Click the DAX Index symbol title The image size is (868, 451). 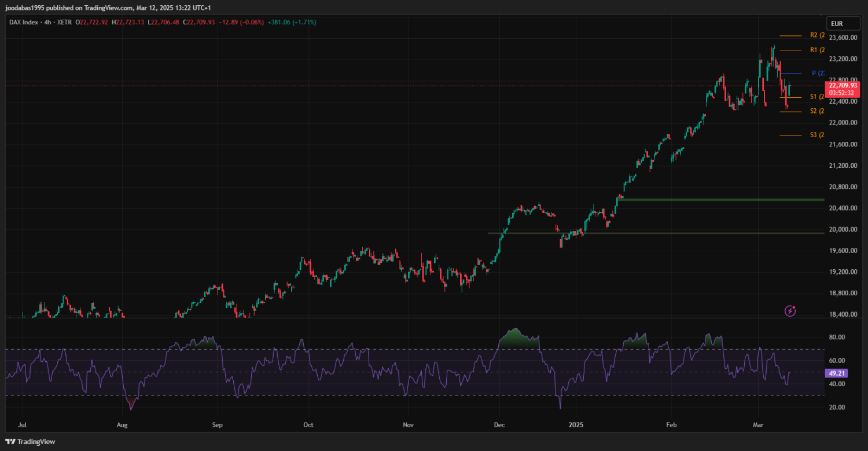(x=25, y=22)
